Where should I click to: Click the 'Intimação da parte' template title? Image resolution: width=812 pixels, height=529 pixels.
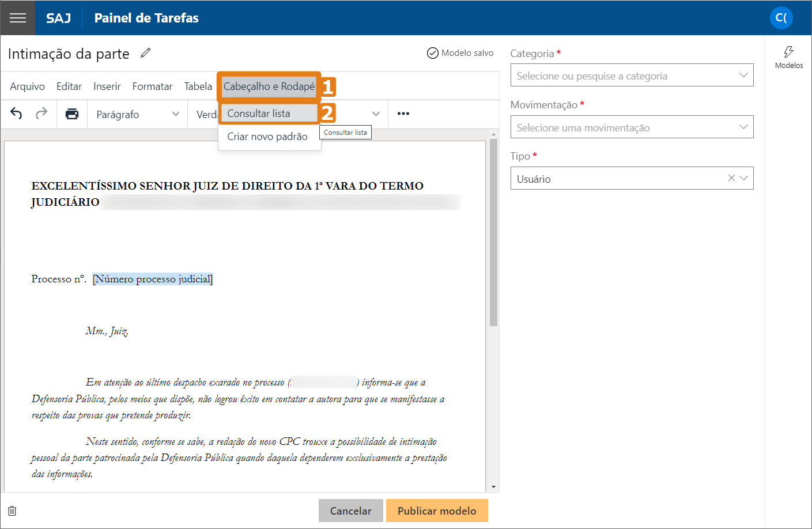69,54
